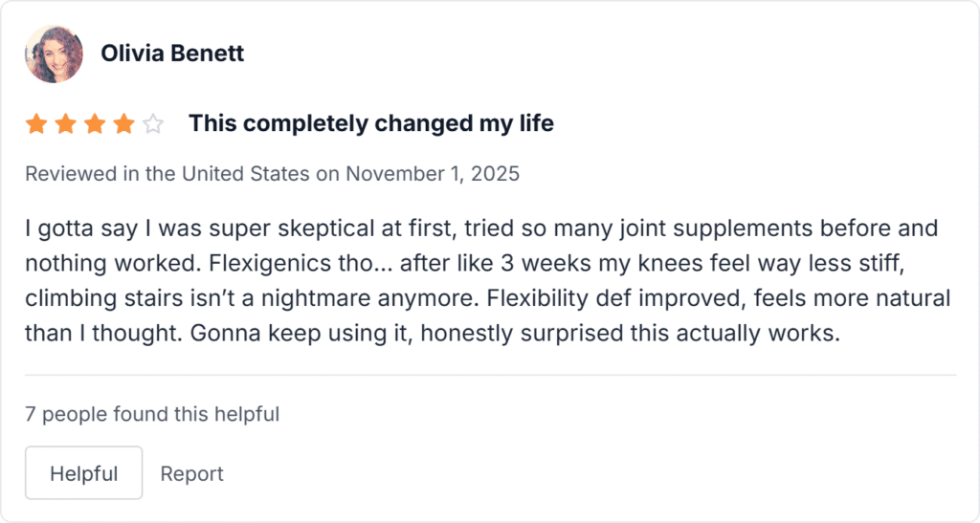Click the second orange rating star
The width and height of the screenshot is (980, 523).
(x=66, y=123)
